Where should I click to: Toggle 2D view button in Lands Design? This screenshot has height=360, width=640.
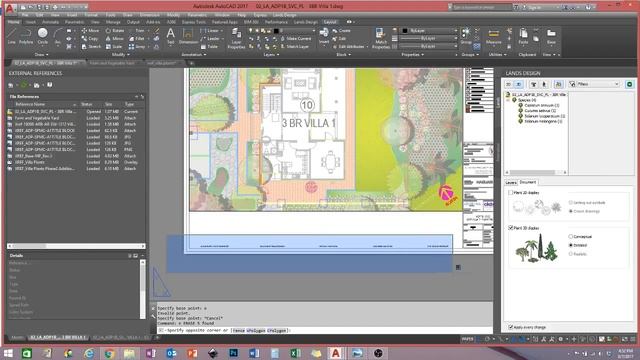509,84
